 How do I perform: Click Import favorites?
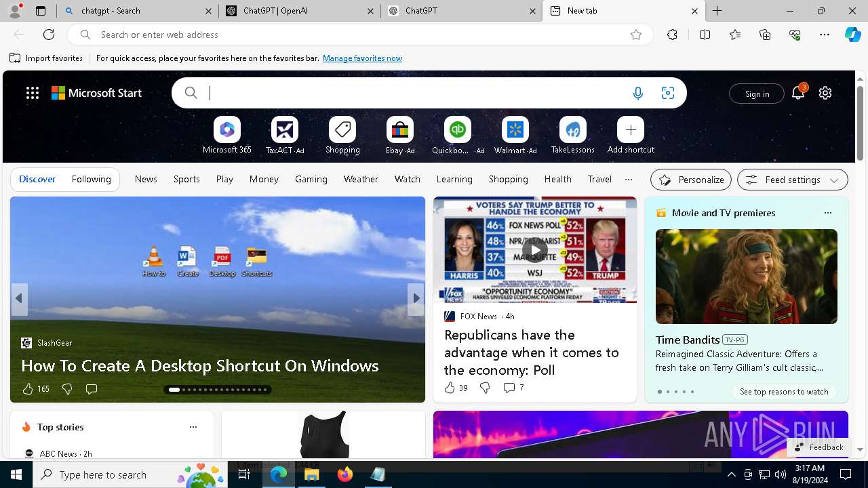coord(46,58)
